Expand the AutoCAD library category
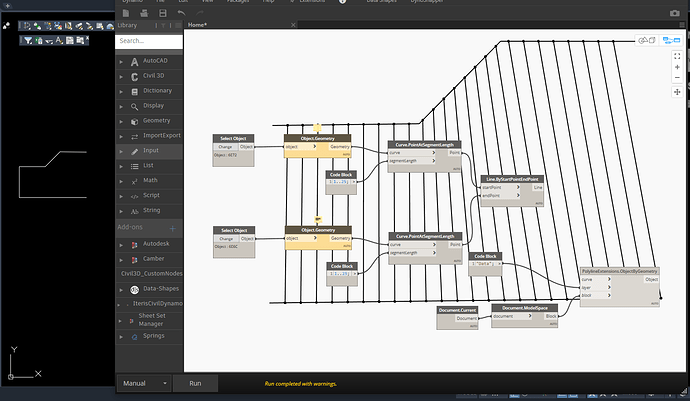The image size is (690, 401). coord(149,61)
